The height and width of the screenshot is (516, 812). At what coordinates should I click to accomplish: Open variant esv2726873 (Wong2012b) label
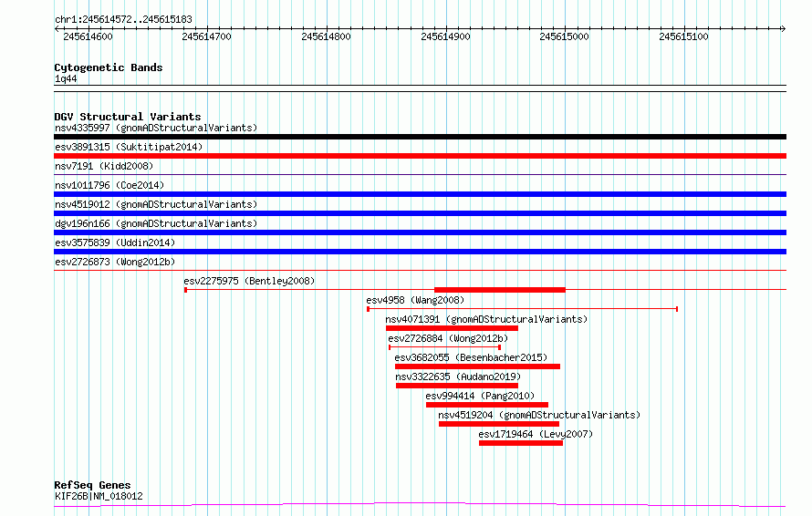(x=115, y=262)
